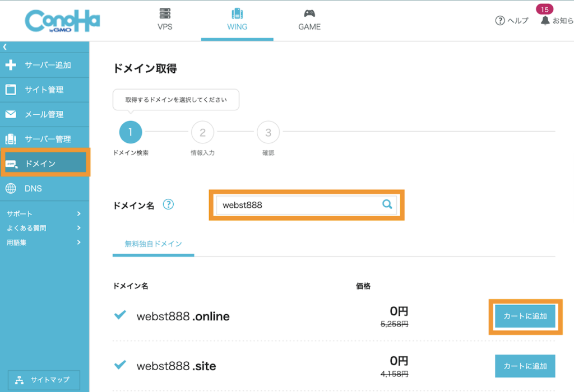Click the domain search magnifier icon
This screenshot has width=574, height=392.
387,205
